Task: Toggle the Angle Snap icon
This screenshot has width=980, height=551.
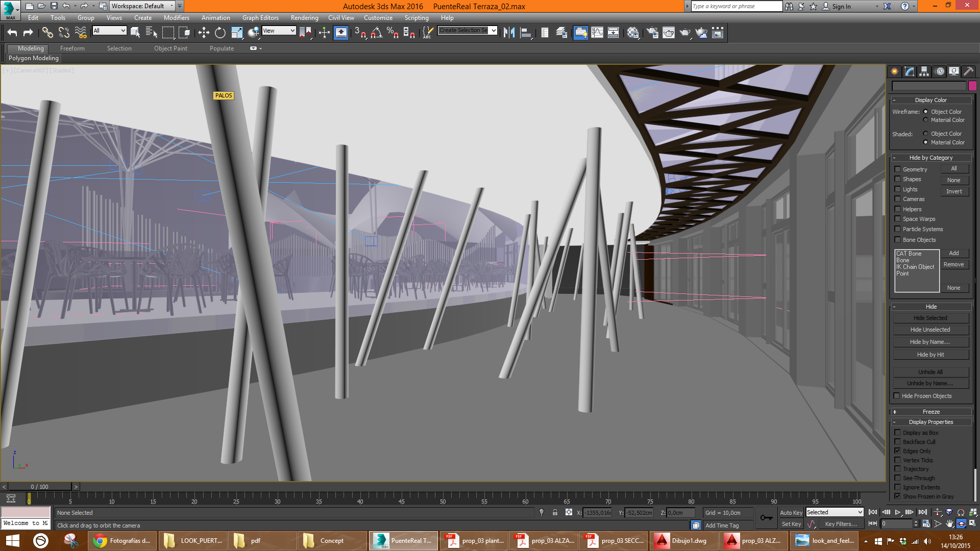Action: [x=376, y=33]
